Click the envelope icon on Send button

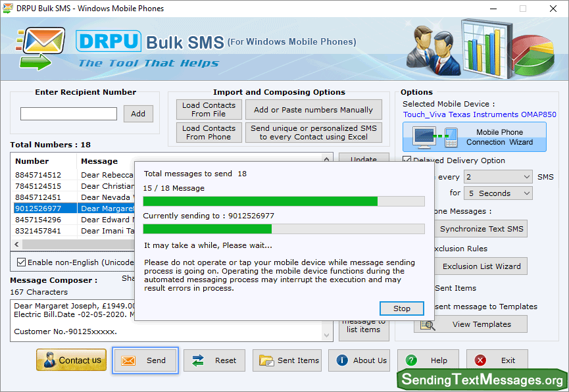[128, 360]
